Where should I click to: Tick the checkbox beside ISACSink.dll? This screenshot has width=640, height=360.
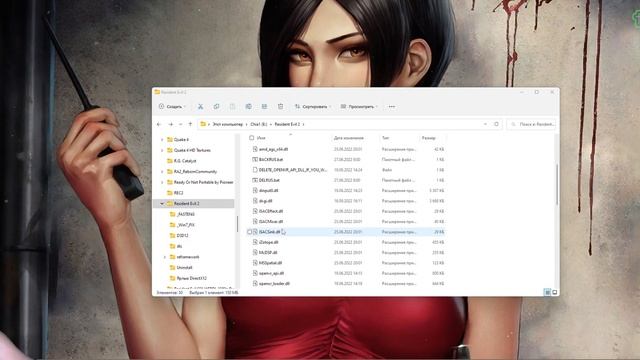249,232
